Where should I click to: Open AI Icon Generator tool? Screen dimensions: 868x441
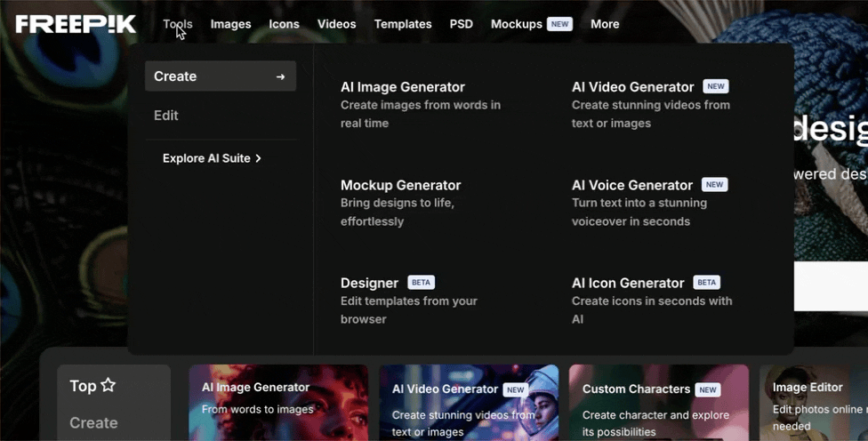[628, 283]
